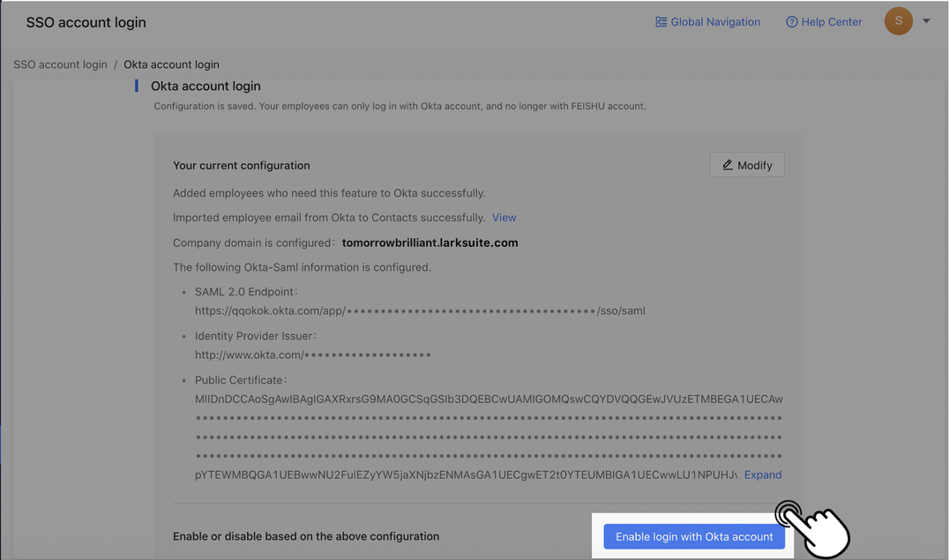
Task: Click the SAML 2.0 Endpoint URL
Action: (x=420, y=310)
